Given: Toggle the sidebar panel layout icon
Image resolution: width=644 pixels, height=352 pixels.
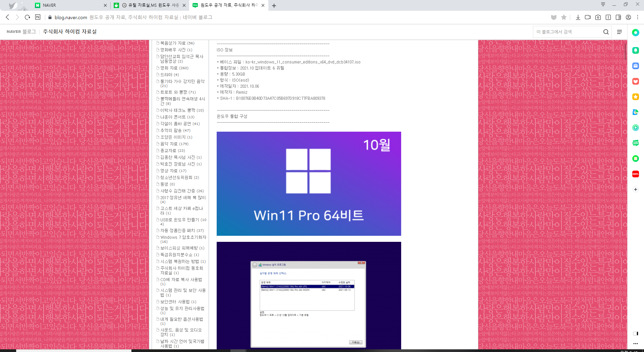Looking at the screenshot, I should pos(618,17).
